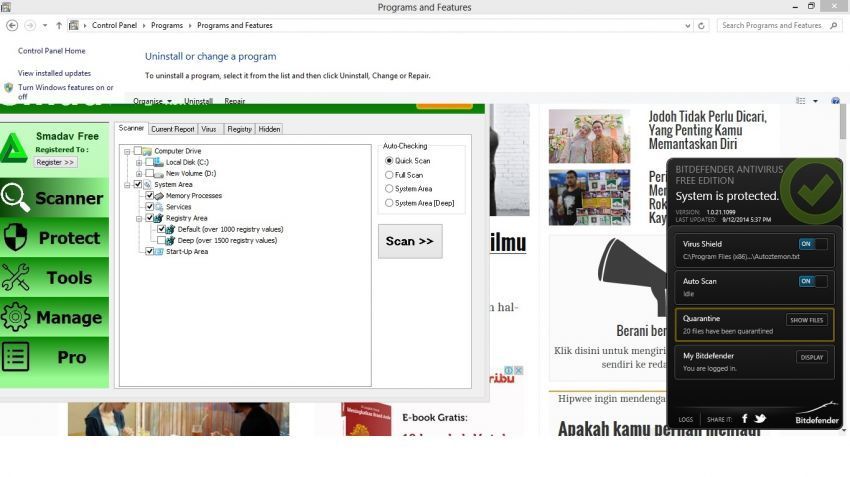Click the up-one-level arrow in address bar

tap(59, 25)
